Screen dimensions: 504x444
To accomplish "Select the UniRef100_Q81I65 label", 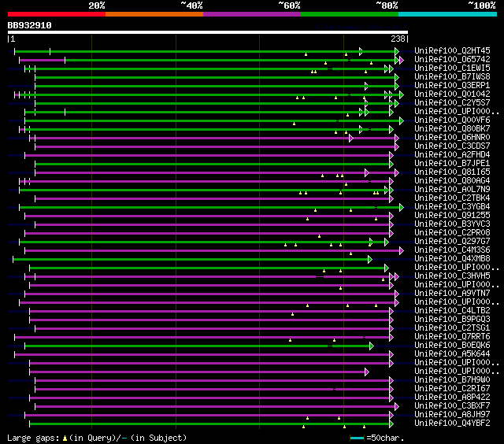I will point(452,172).
